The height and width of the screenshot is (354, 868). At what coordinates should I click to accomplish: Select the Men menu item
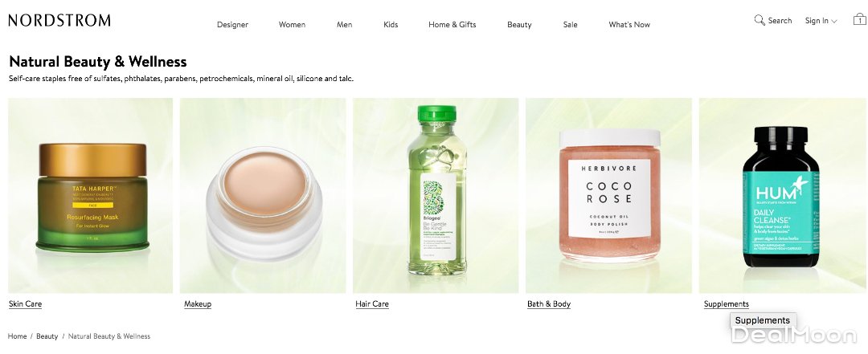click(344, 24)
